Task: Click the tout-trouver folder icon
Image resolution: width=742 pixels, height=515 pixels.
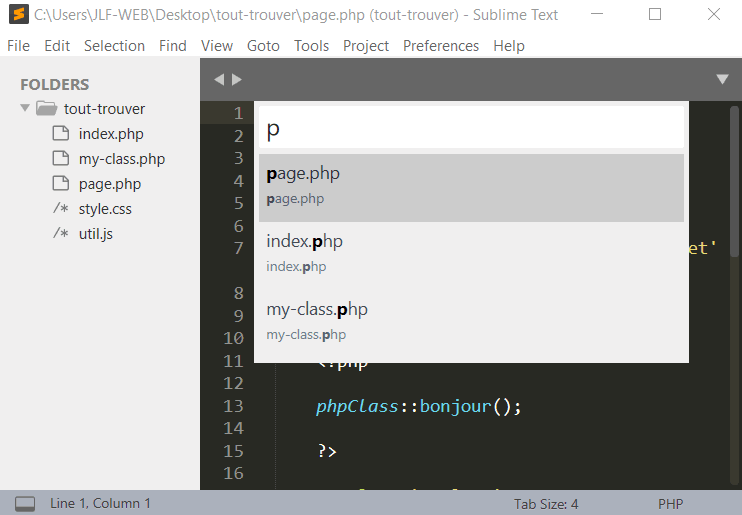Action: (x=46, y=108)
